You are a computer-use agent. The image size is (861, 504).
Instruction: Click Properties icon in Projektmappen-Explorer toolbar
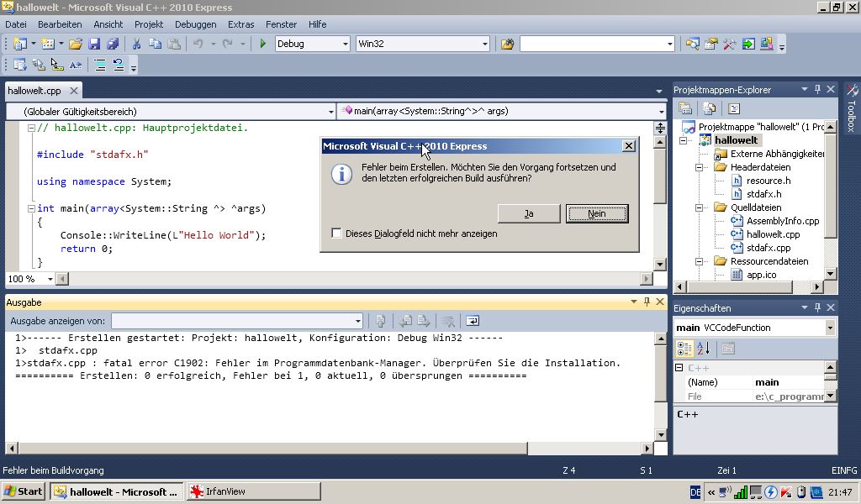(684, 108)
